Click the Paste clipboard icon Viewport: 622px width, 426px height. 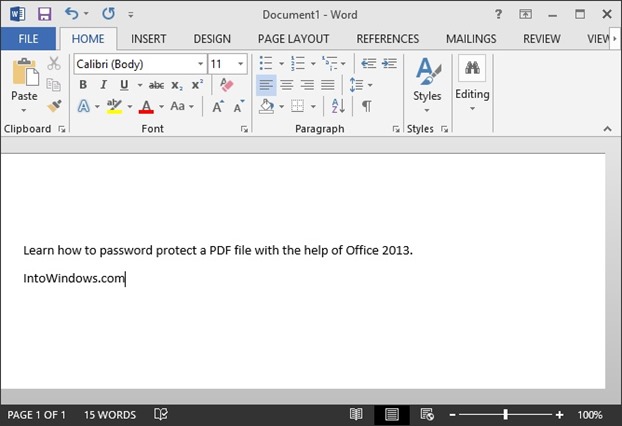25,72
